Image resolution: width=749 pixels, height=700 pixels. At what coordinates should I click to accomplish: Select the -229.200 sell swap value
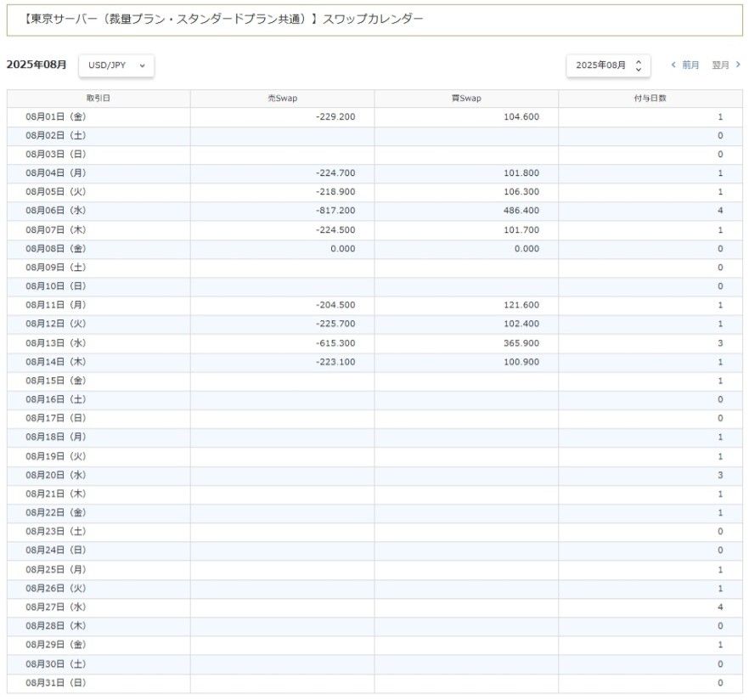coord(335,116)
